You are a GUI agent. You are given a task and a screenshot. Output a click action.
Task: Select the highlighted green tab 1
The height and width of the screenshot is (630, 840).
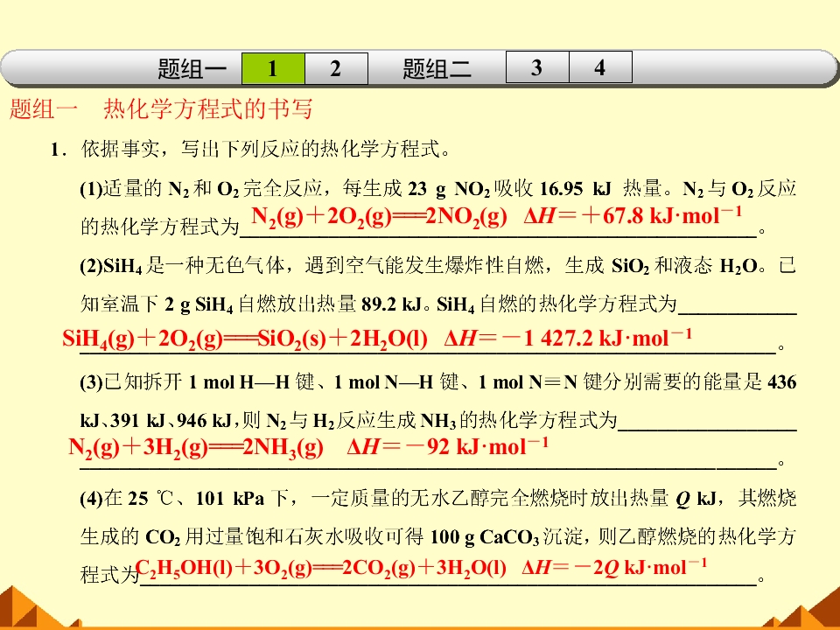pyautogui.click(x=273, y=68)
